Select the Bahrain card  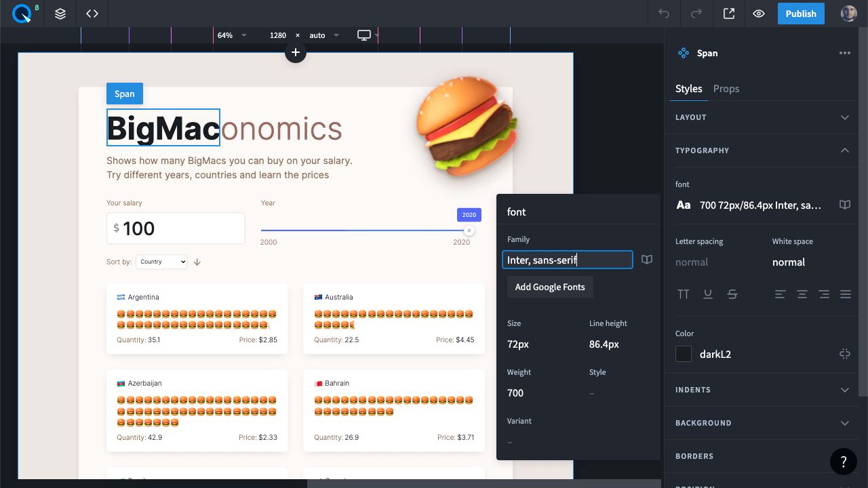click(394, 411)
